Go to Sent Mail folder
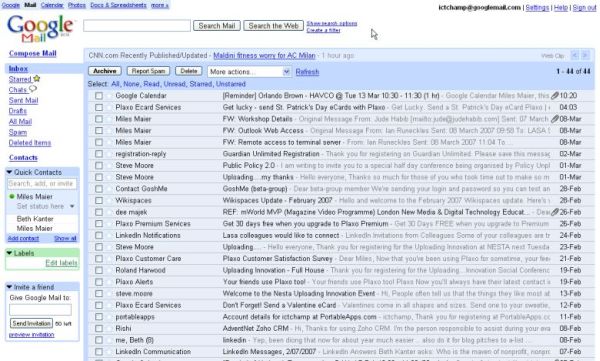The image size is (600, 361). tap(23, 100)
